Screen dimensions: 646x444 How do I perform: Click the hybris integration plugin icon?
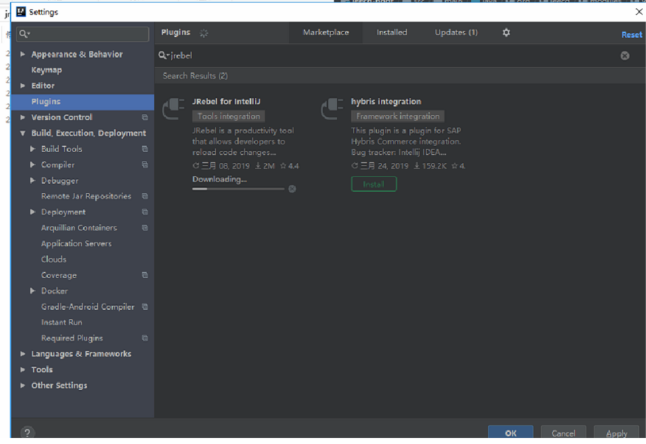pos(332,109)
